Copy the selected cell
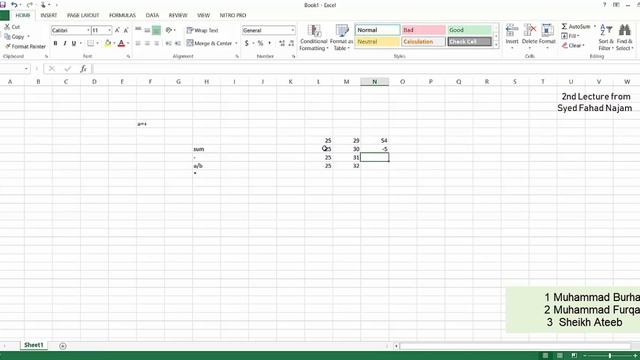This screenshot has width=640, height=360. (x=14, y=36)
